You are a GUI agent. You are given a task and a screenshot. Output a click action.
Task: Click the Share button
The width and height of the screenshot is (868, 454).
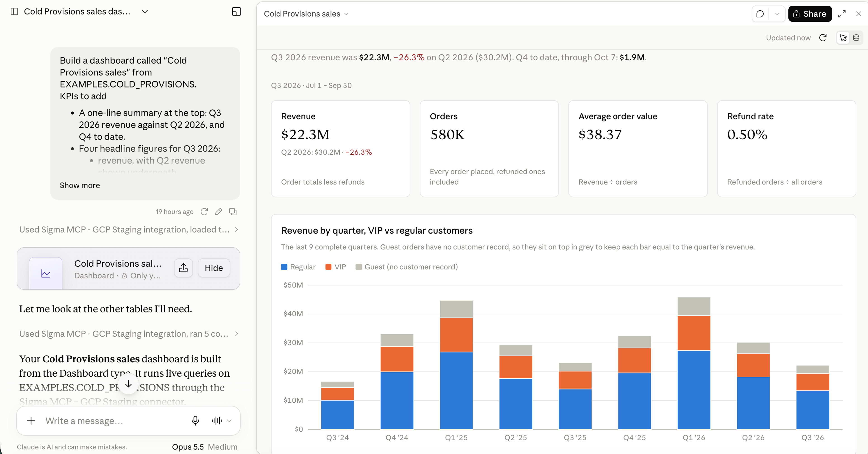[810, 14]
